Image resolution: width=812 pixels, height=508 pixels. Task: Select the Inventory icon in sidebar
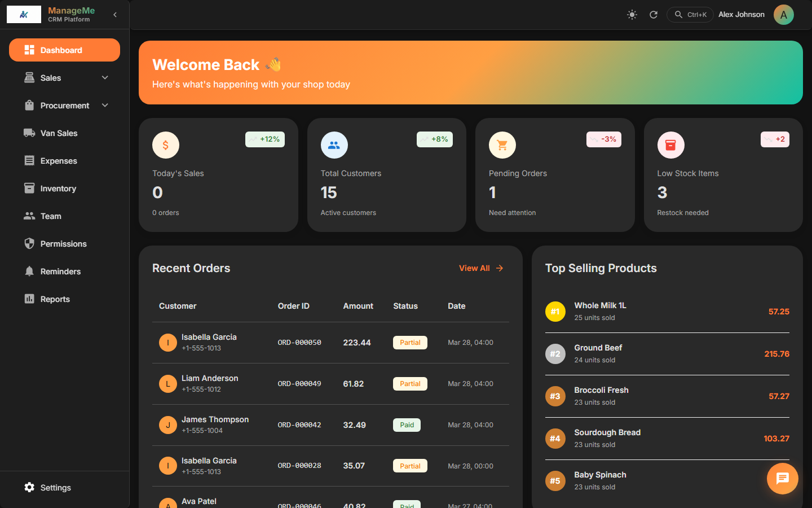(29, 188)
